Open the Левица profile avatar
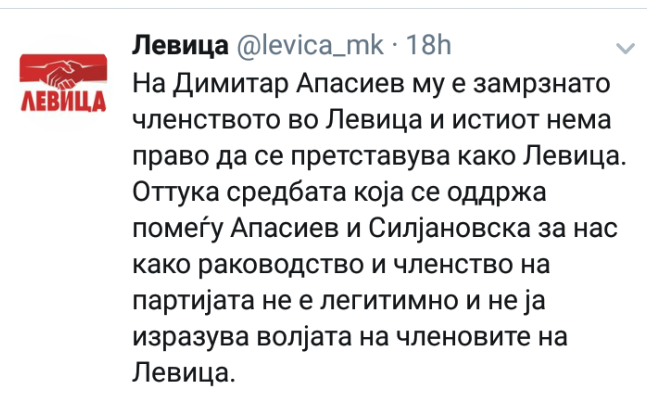This screenshot has height=404, width=647. pos(64,83)
